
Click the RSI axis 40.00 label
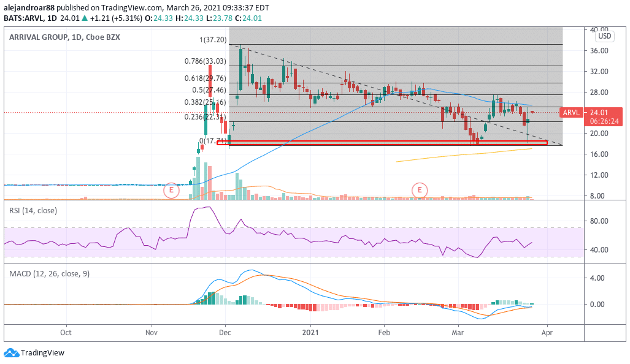(x=599, y=249)
